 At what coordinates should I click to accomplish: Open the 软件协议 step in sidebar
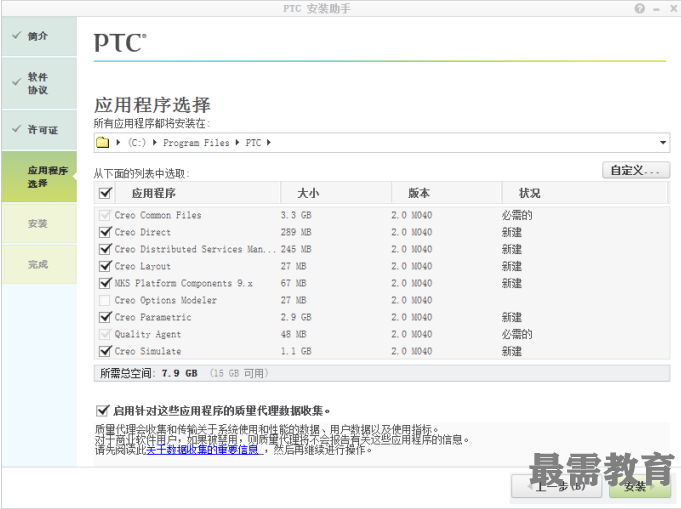coord(39,83)
